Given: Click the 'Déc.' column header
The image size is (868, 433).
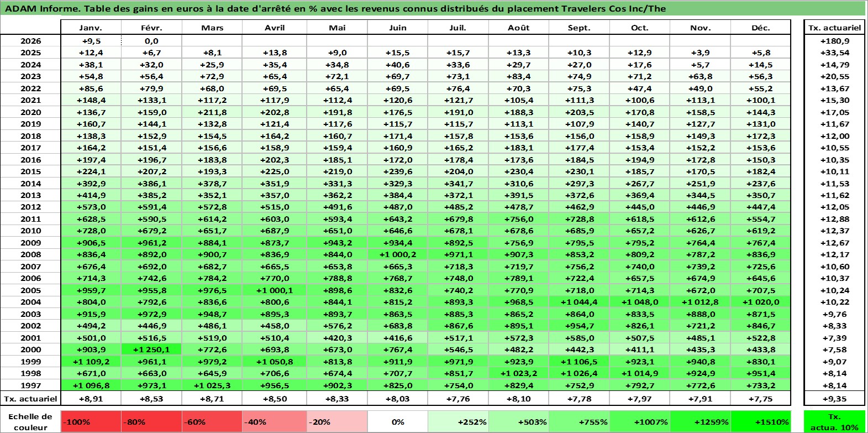Looking at the screenshot, I should pyautogui.click(x=761, y=28).
